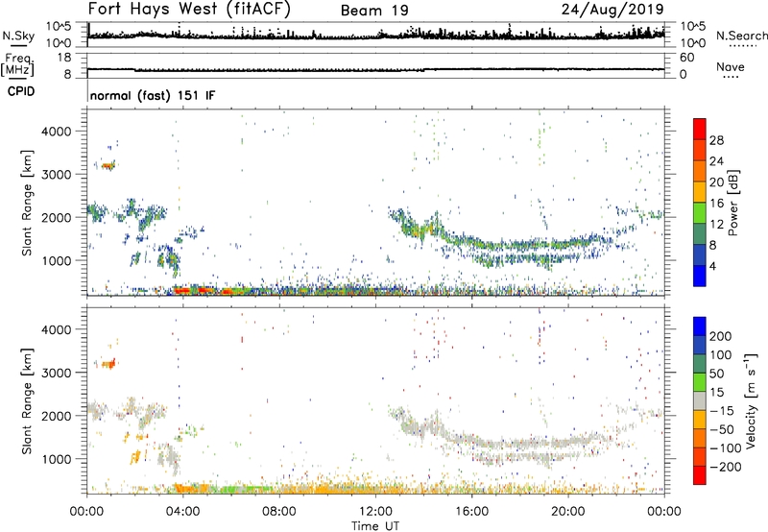Click the "Fort Hays West (fitACF)" title
This screenshot has height=532, width=768.
pos(189,10)
